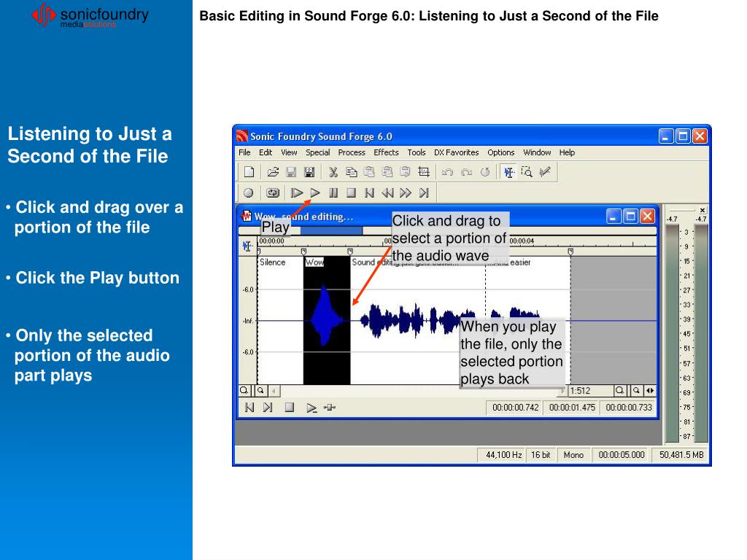Screen dimensions: 747x560
Task: Open the Help menu
Action: point(567,152)
